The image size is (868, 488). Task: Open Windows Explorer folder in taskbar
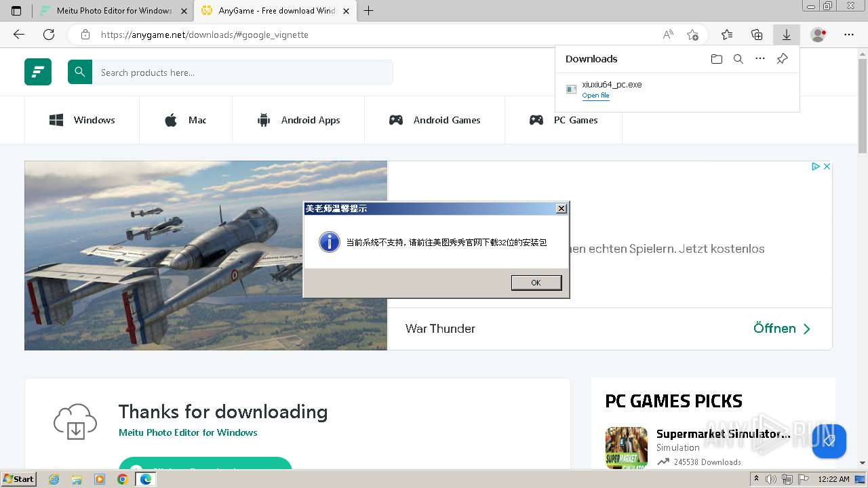click(77, 479)
